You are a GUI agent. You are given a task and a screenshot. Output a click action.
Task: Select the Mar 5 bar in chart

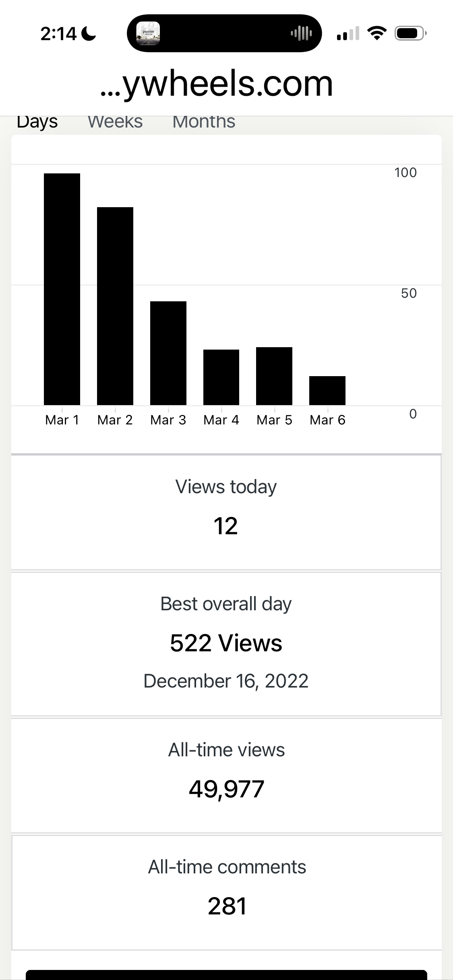pos(274,376)
